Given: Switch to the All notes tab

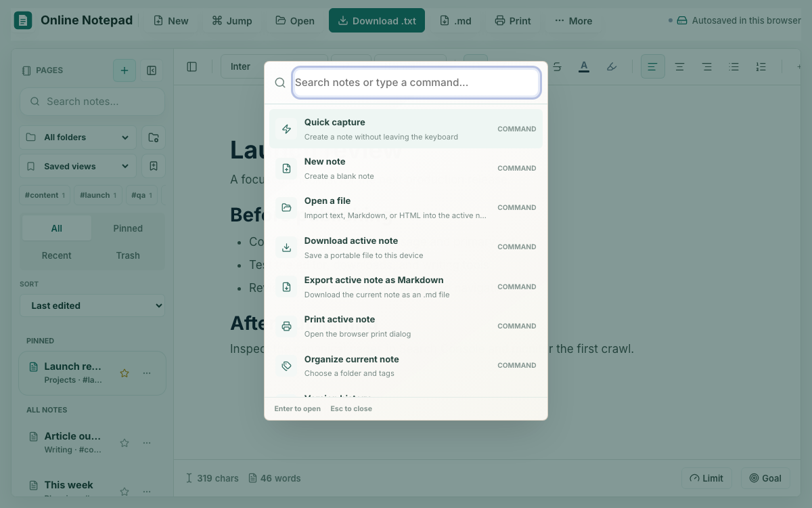Looking at the screenshot, I should pyautogui.click(x=57, y=228).
